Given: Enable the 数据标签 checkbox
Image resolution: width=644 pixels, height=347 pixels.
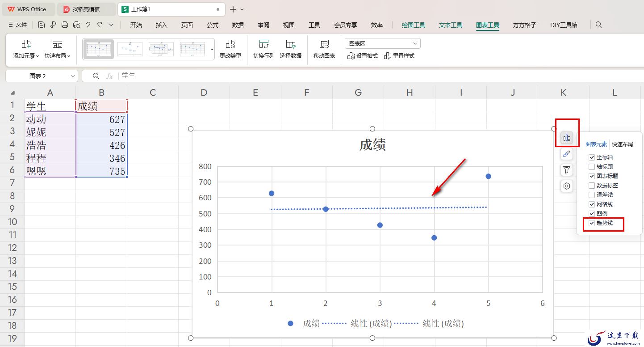Looking at the screenshot, I should pyautogui.click(x=592, y=186).
